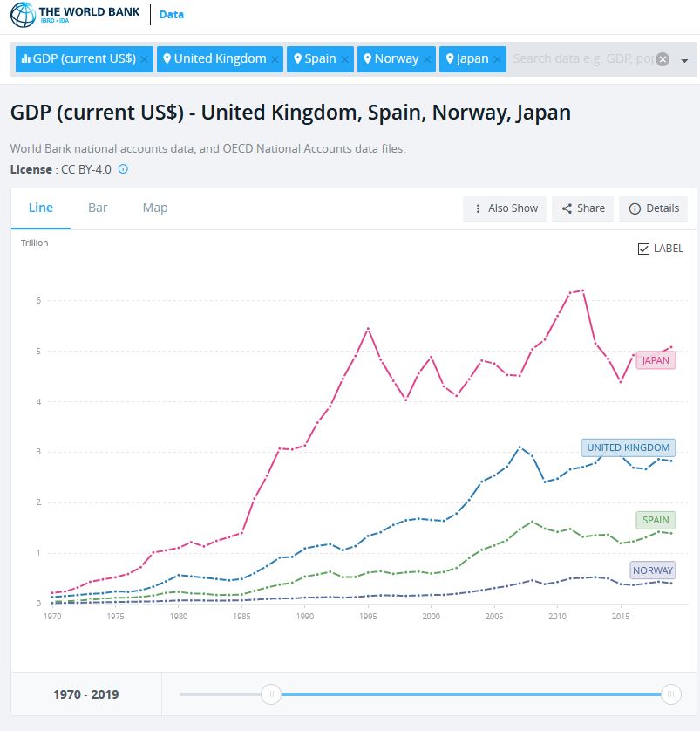Remove the Spain country tag
This screenshot has width=700, height=731.
pyautogui.click(x=344, y=59)
